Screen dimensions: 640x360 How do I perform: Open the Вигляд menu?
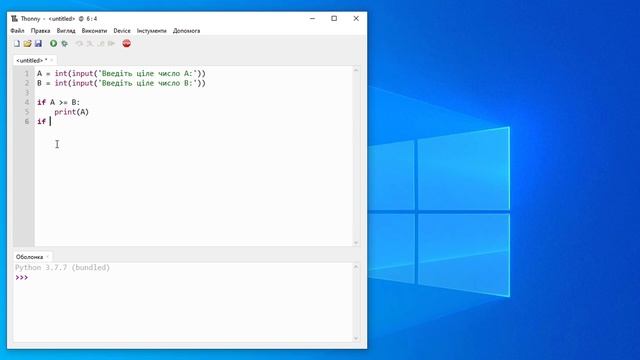click(x=66, y=31)
